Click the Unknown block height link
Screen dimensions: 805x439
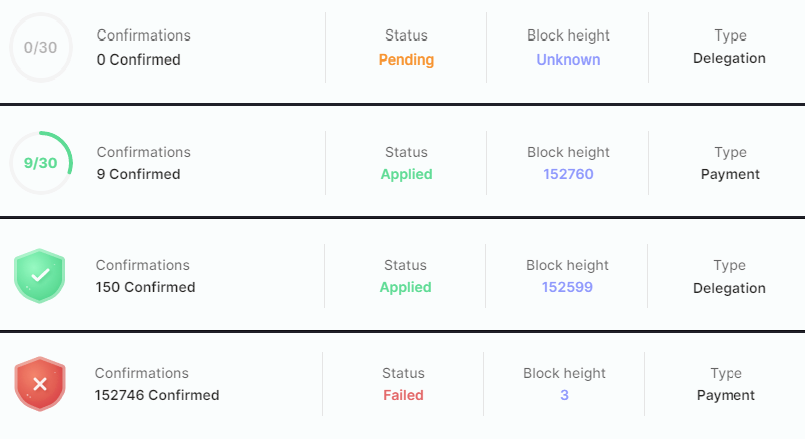click(568, 59)
